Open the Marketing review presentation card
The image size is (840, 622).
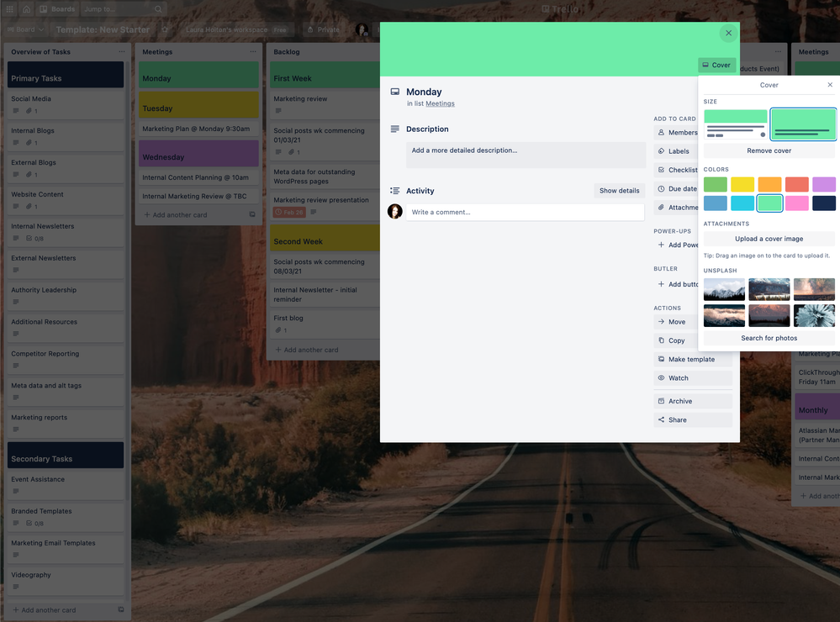pos(325,206)
